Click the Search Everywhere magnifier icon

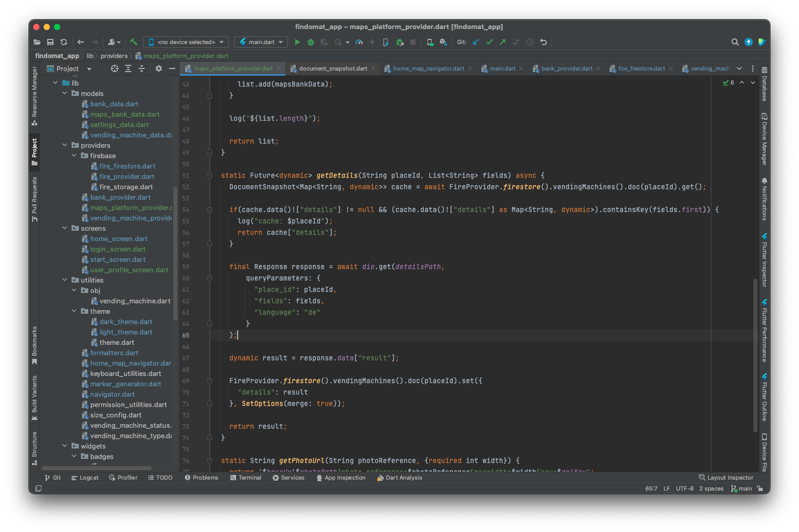point(735,42)
